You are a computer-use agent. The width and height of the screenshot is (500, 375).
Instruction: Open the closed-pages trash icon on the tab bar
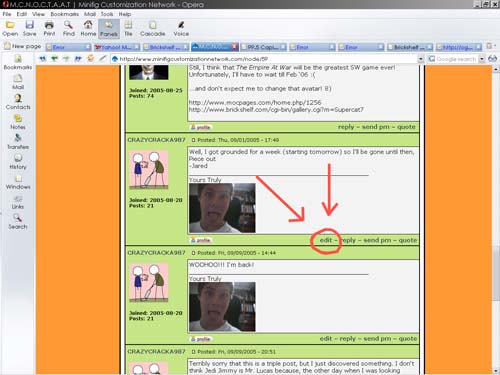[490, 46]
